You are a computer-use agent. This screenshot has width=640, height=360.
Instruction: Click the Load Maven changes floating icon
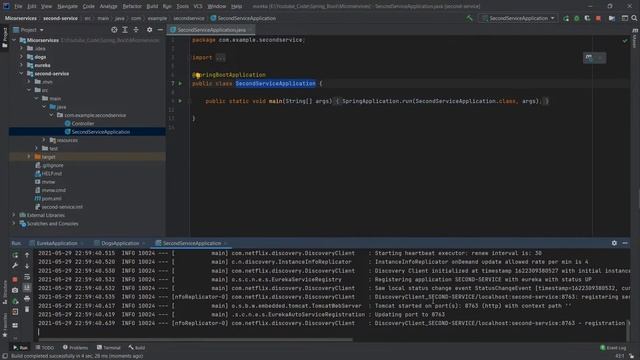589,58
